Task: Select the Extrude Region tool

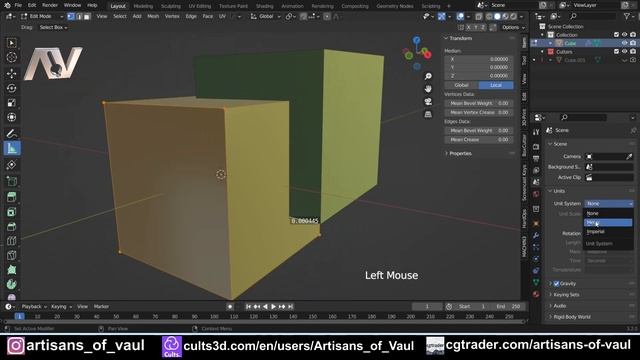Action: pos(11,198)
